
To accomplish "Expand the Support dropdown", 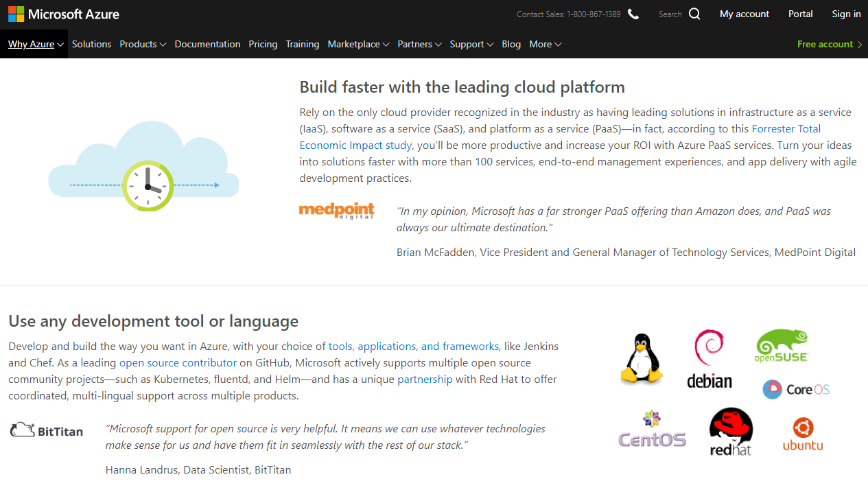I will click(x=471, y=44).
